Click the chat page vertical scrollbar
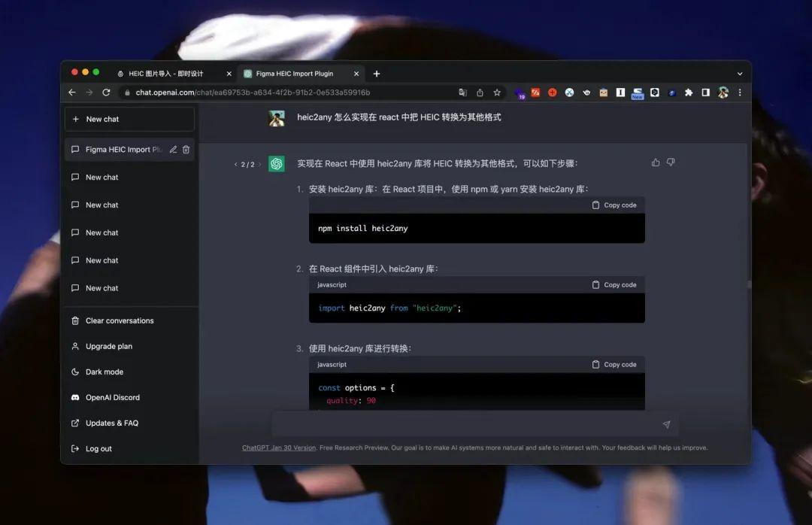The image size is (812, 525). [x=749, y=284]
